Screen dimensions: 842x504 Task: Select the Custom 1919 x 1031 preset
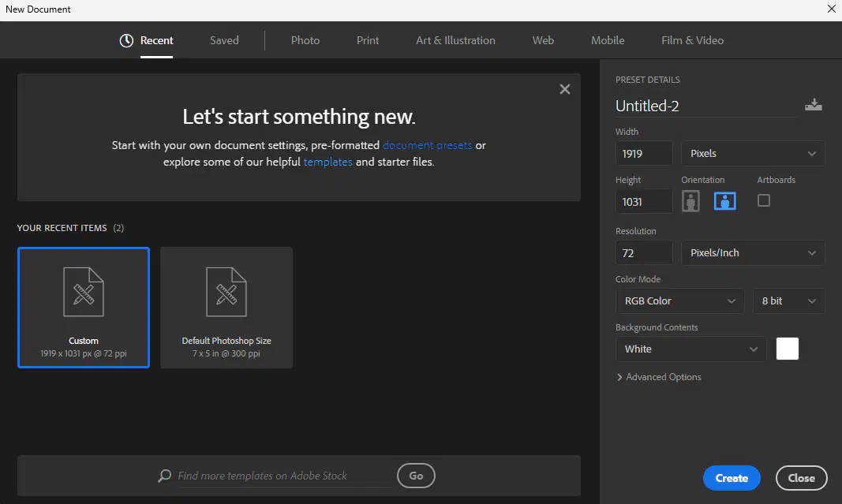pos(83,308)
